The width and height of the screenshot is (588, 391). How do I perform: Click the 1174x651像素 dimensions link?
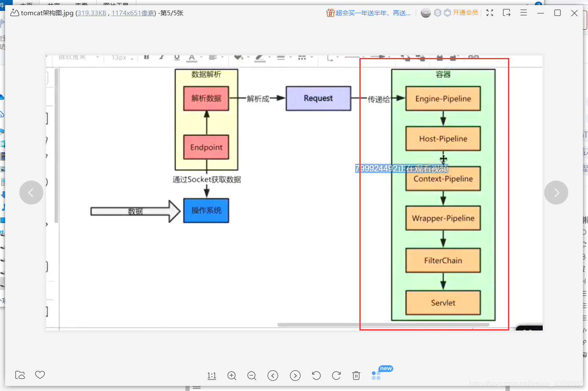click(x=133, y=13)
